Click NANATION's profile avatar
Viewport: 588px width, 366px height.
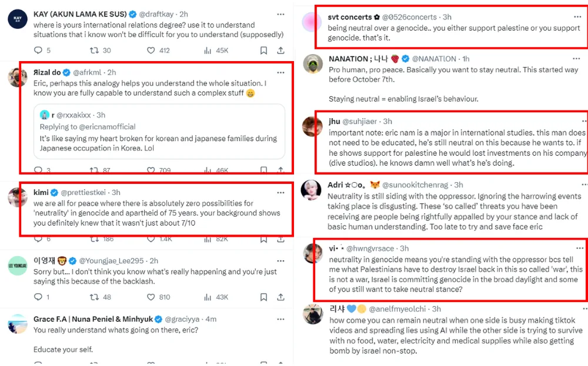[x=312, y=63]
